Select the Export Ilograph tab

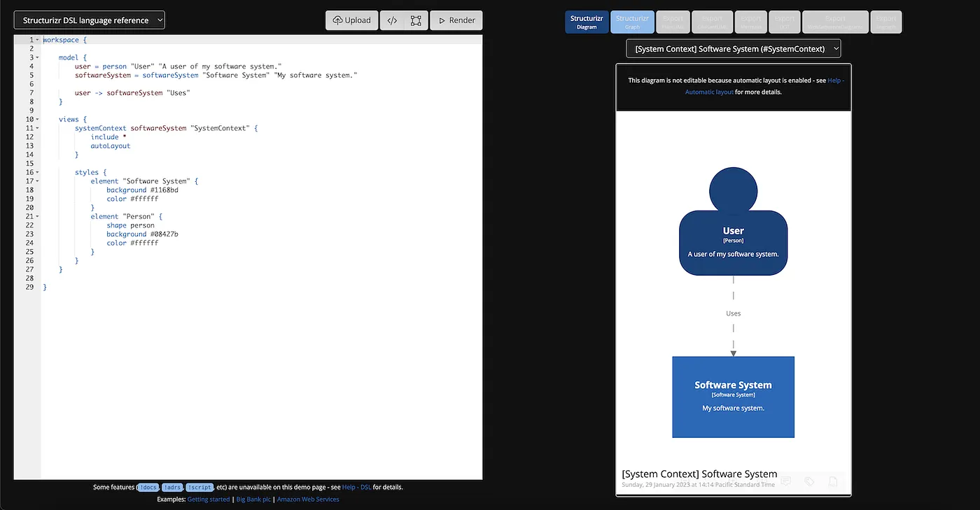click(x=886, y=22)
